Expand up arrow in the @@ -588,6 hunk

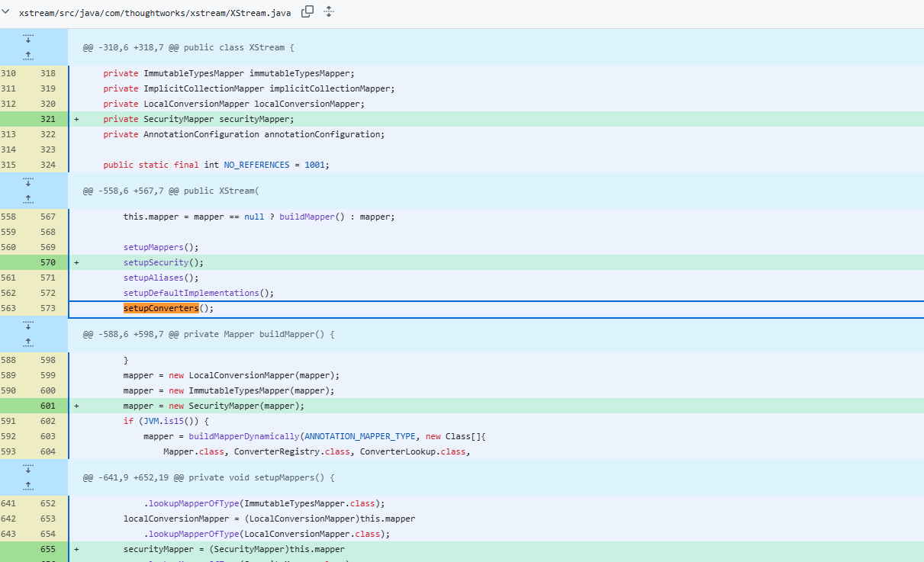coord(28,342)
